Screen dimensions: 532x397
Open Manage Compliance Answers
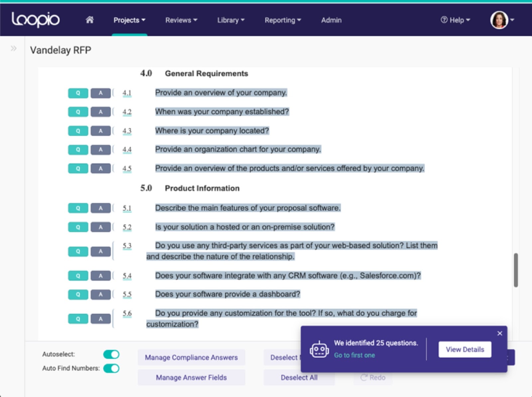point(191,357)
